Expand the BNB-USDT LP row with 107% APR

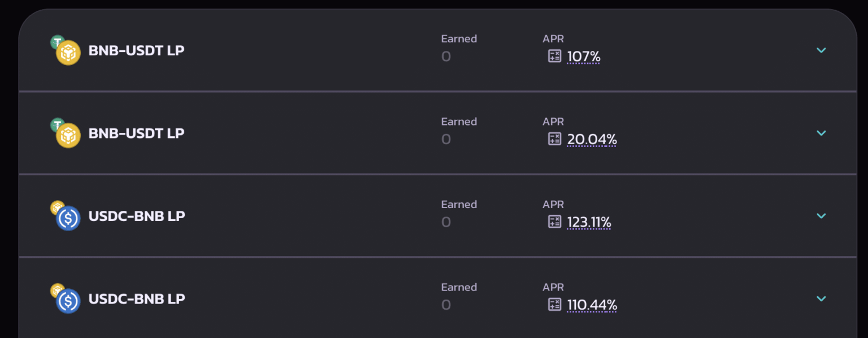[x=821, y=50]
